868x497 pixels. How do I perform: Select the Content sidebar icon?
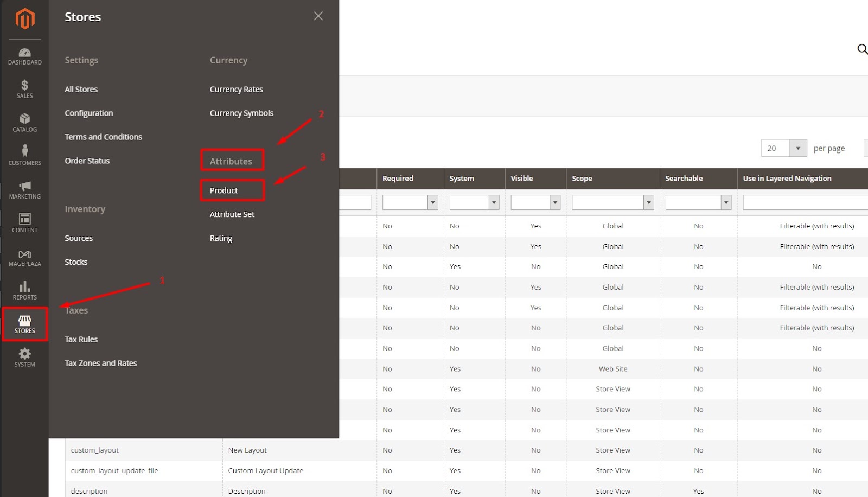tap(24, 223)
